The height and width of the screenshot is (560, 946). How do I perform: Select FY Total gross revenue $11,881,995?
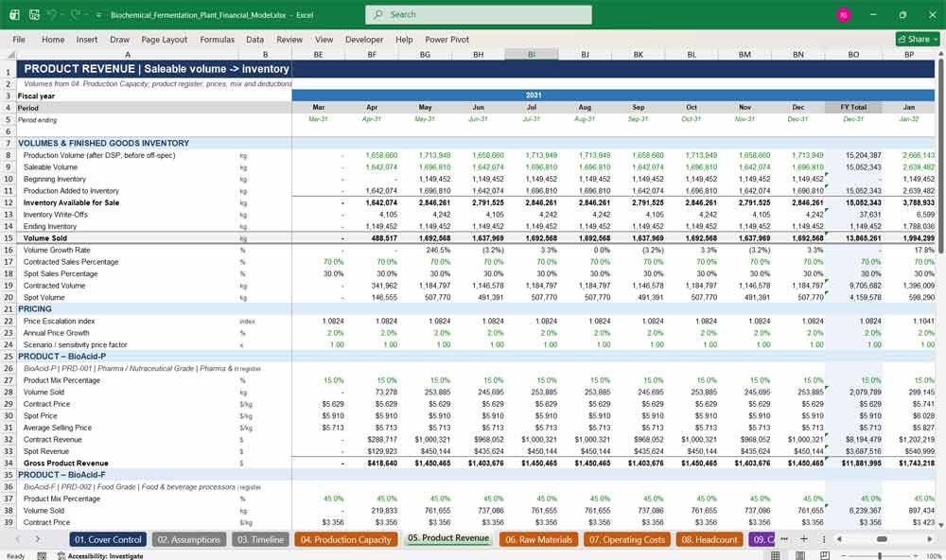(x=853, y=464)
